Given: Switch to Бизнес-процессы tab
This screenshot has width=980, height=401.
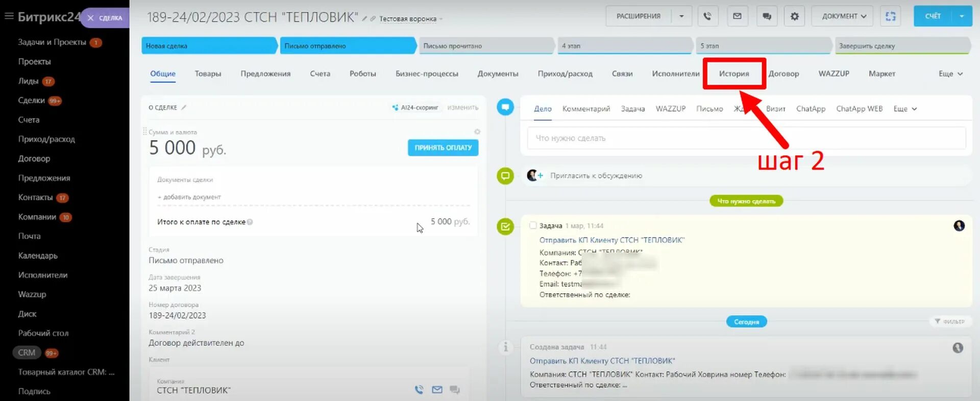Looking at the screenshot, I should [427, 74].
